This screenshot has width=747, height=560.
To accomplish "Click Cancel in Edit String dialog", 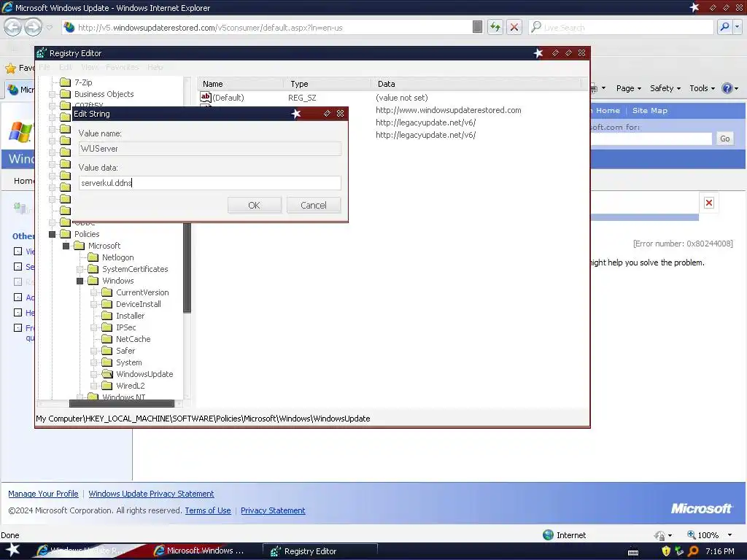I will click(x=314, y=205).
